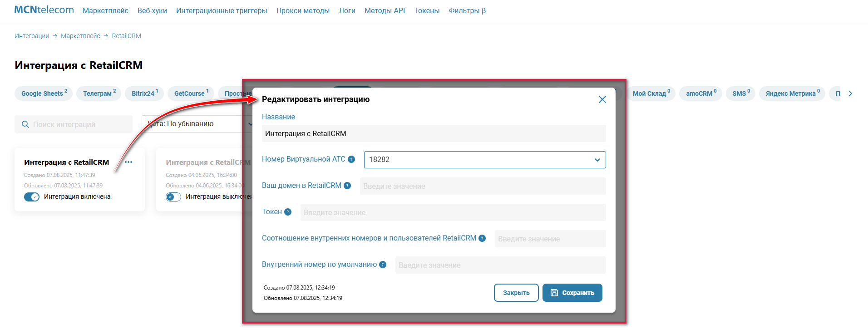Click the Название field with Интеграция с RetailCRM
868x334 pixels.
tap(434, 133)
